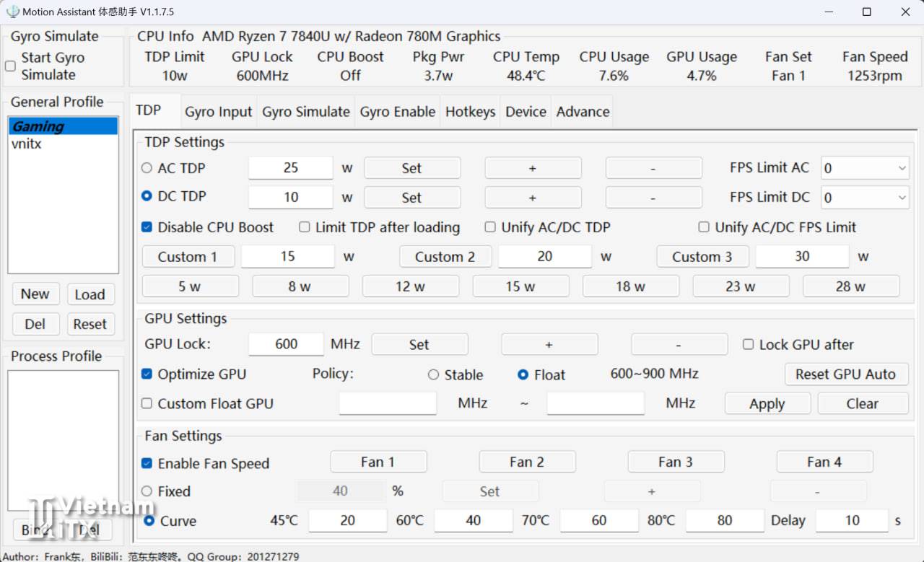Enable the Start Gyro Simulate checkbox
924x562 pixels.
[x=11, y=66]
